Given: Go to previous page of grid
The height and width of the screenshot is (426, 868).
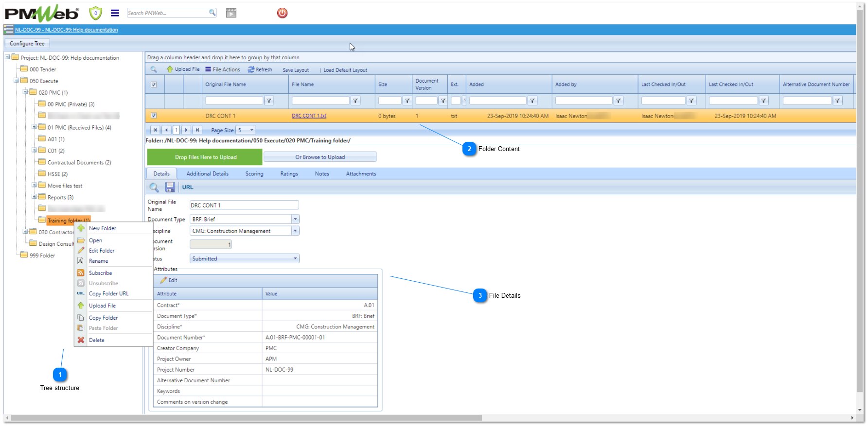Looking at the screenshot, I should pyautogui.click(x=166, y=130).
